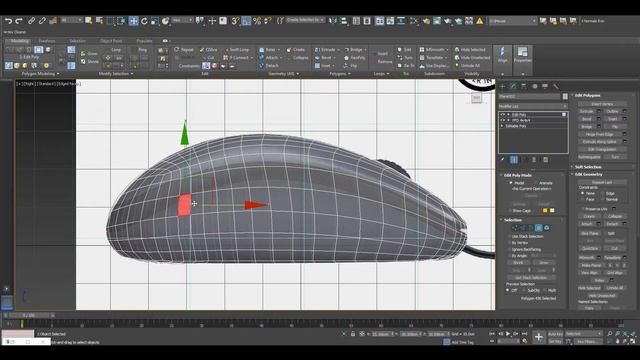Expand the Editable Poly stack entry
The image size is (640, 360).
tap(502, 126)
